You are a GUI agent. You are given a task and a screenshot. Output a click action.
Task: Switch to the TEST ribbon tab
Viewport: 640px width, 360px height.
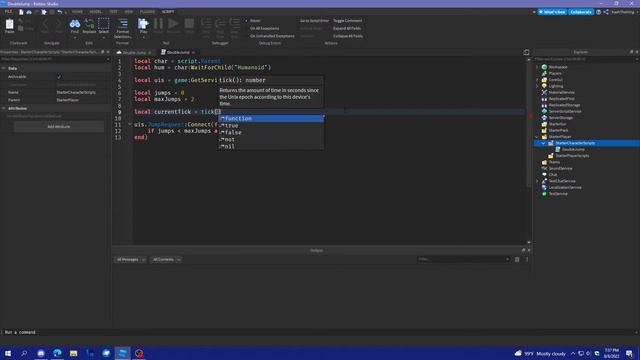[113, 12]
